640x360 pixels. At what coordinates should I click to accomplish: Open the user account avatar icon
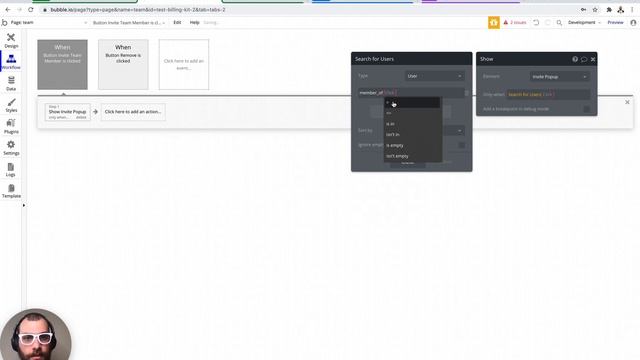tap(633, 22)
